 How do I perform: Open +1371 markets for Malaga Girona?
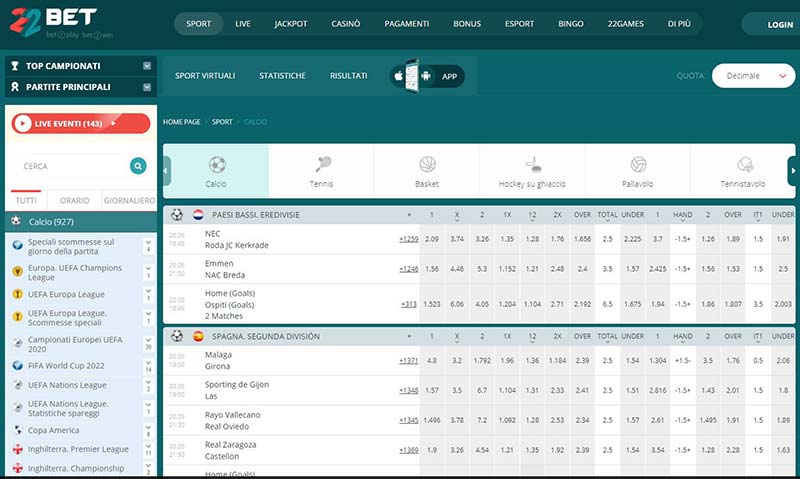click(x=409, y=360)
